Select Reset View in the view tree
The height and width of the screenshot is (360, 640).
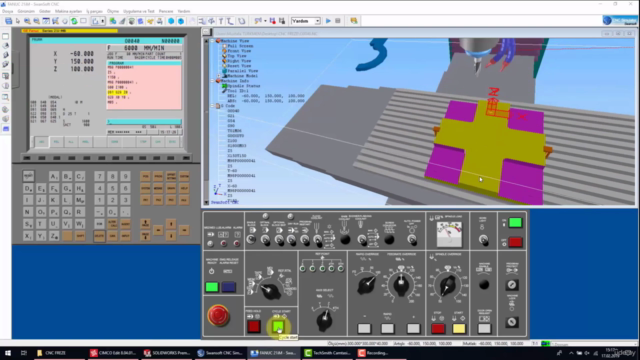coord(239,66)
